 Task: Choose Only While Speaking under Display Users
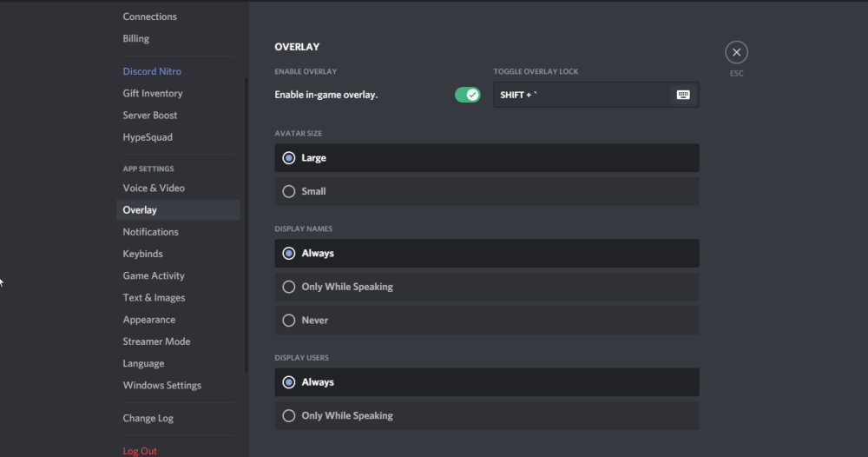click(x=487, y=415)
